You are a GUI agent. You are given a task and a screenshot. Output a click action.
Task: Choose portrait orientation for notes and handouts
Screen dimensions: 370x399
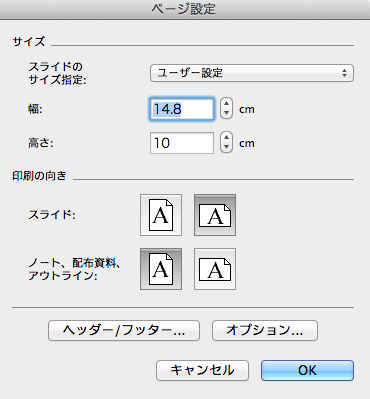[161, 269]
